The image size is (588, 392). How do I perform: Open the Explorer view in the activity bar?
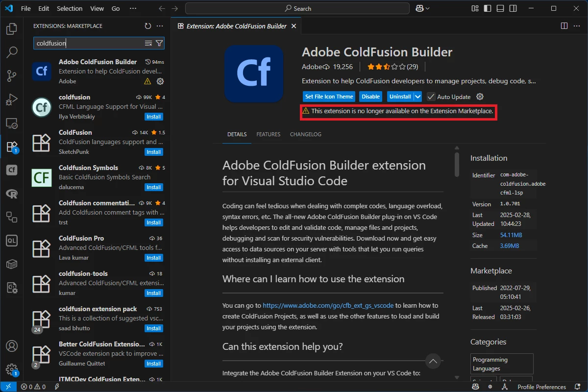(12, 29)
